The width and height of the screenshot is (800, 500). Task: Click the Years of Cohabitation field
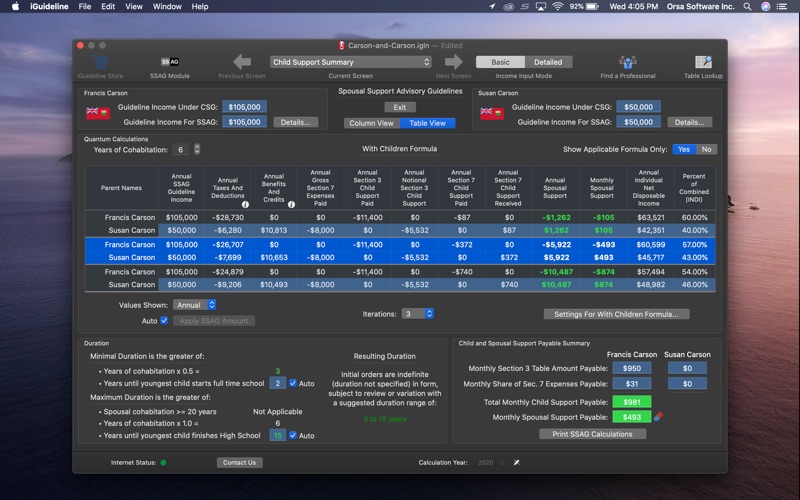click(x=181, y=149)
